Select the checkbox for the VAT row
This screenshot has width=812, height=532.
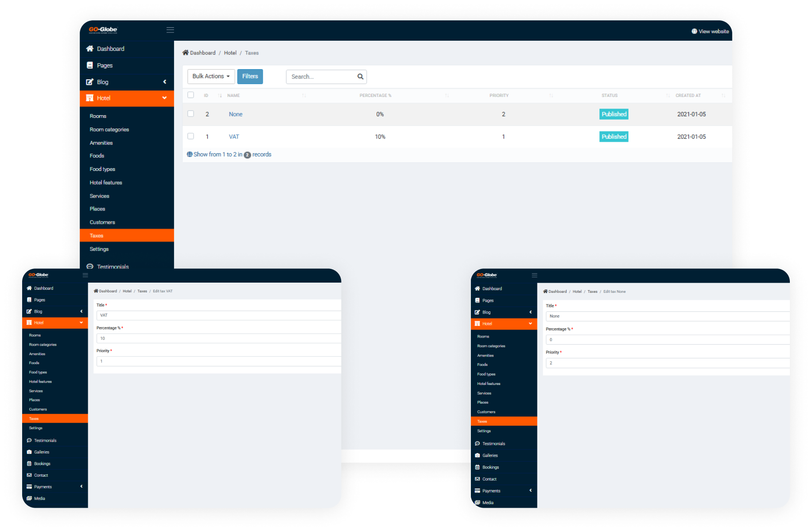191,136
